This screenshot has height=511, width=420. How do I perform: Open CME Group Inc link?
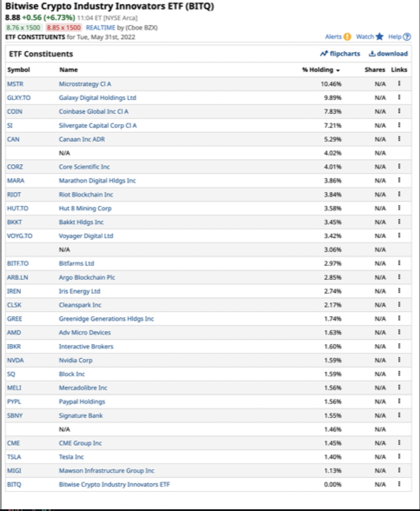[80, 443]
